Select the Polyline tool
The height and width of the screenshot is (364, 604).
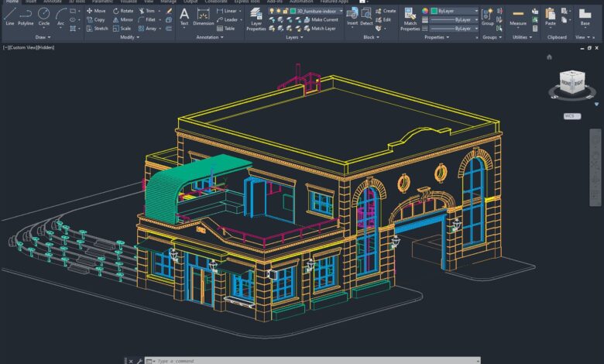pyautogui.click(x=26, y=16)
